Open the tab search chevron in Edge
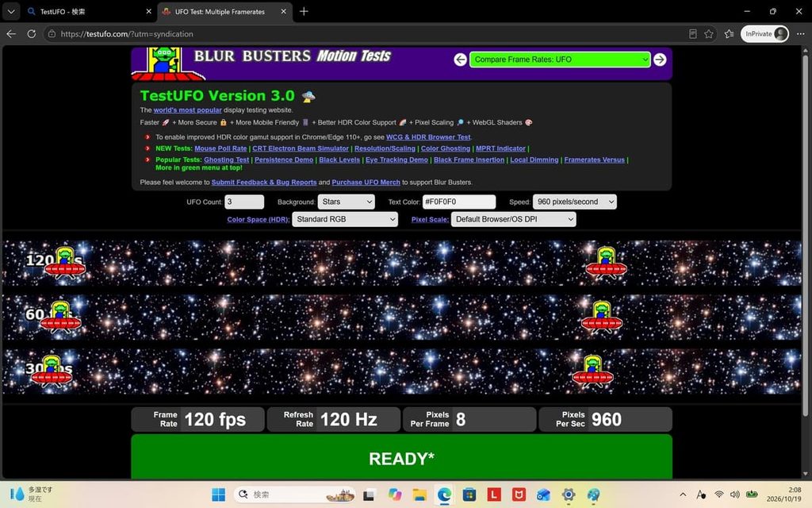 [x=11, y=11]
